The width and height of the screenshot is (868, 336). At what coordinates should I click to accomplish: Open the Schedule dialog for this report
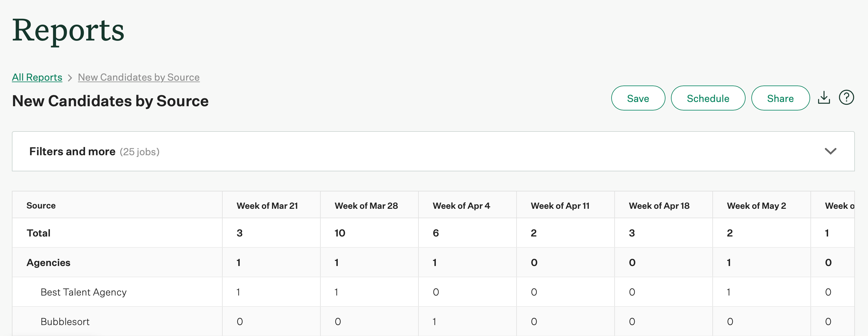708,98
